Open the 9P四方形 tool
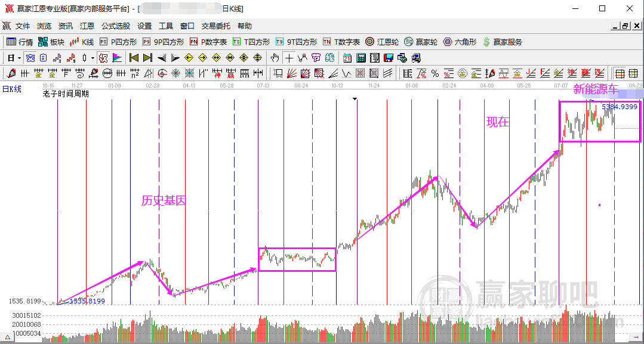The height and width of the screenshot is (344, 644). (x=164, y=42)
